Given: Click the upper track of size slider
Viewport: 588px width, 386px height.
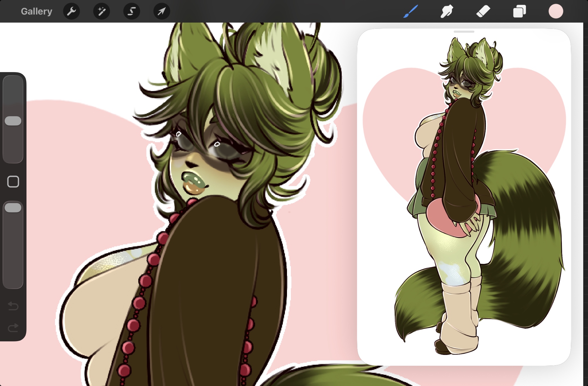Looking at the screenshot, I should (x=13, y=94).
